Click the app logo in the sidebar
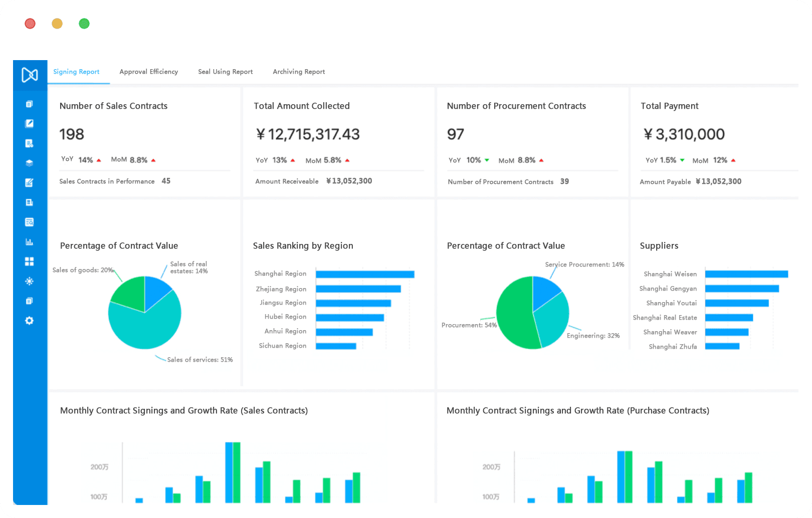812x518 pixels. [30, 75]
